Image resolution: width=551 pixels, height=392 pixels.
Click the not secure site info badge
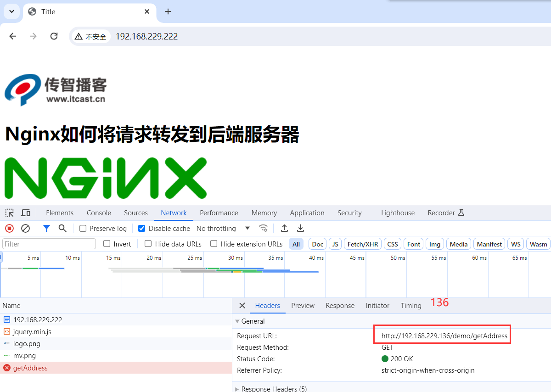[x=91, y=36]
